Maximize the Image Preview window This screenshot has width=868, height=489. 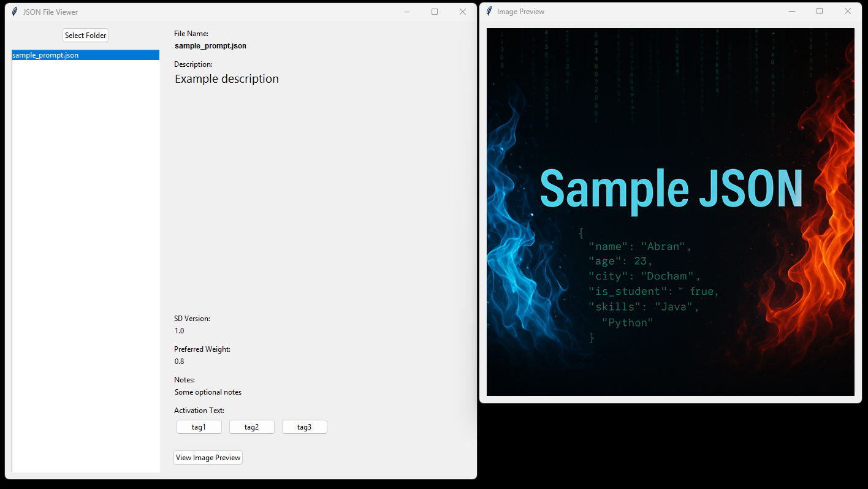coord(820,11)
